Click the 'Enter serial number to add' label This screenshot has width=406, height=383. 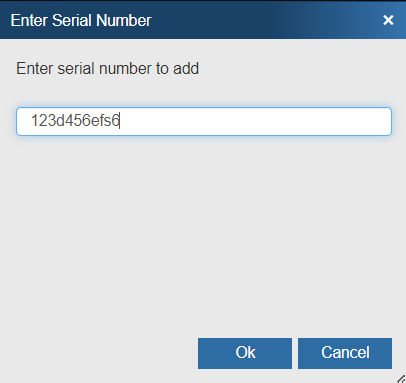(x=108, y=68)
